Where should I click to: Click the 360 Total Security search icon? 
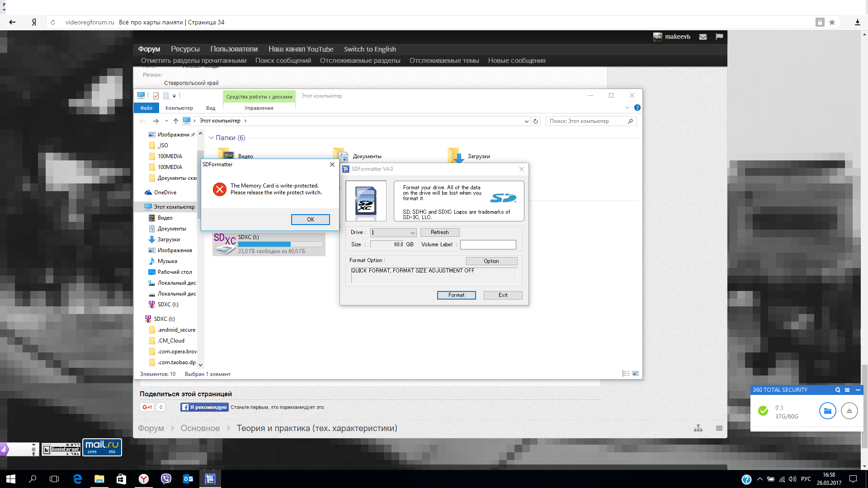[x=837, y=390]
